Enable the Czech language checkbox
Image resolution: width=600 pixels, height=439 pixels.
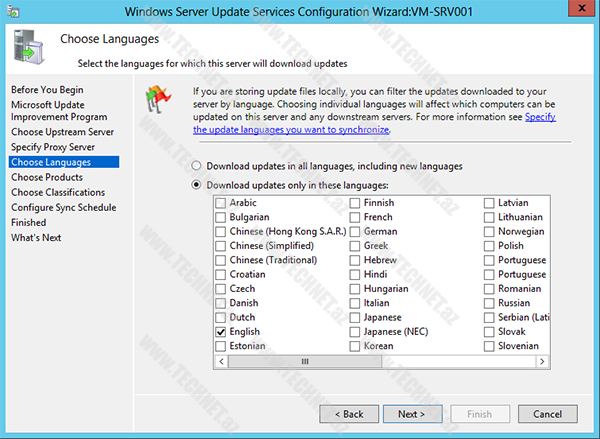pyautogui.click(x=220, y=289)
